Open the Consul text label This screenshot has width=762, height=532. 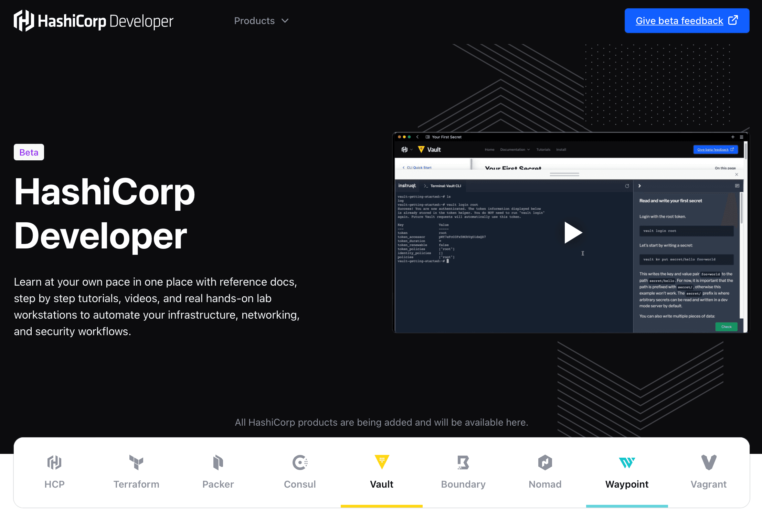300,484
